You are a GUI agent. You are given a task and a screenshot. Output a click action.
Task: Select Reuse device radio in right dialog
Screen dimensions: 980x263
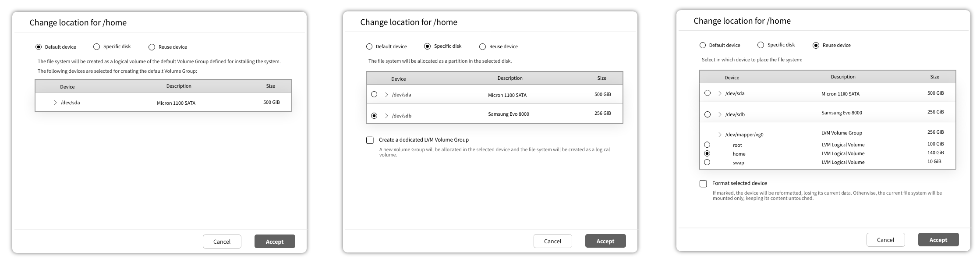click(x=816, y=45)
